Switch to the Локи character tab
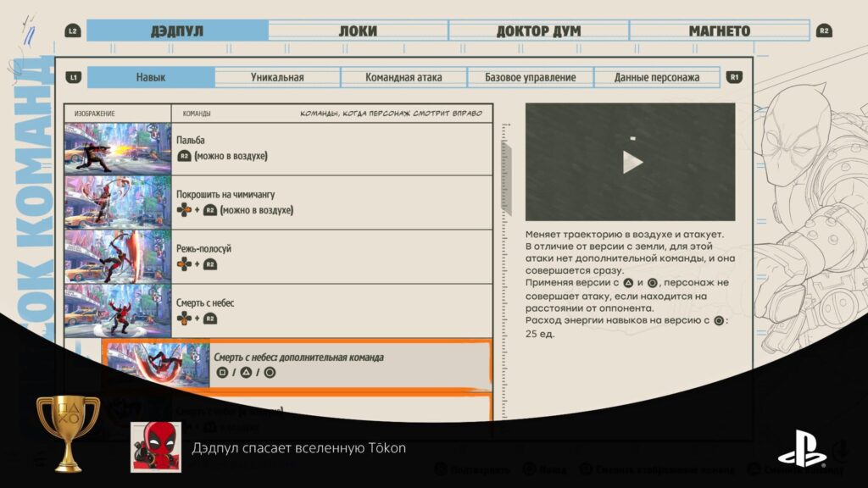Screen dimensions: 868x488 pos(359,31)
